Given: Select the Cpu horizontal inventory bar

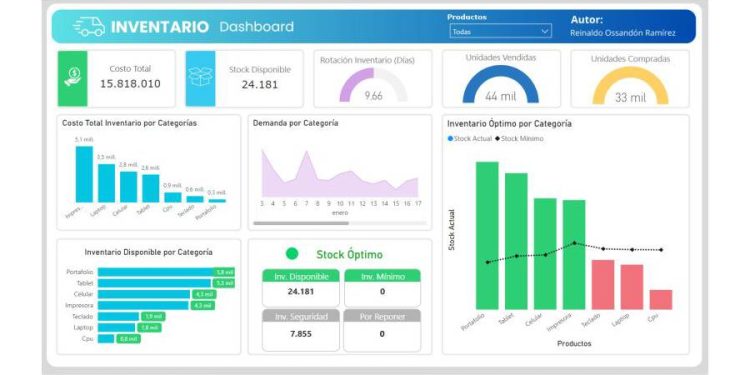Looking at the screenshot, I should tap(106, 339).
